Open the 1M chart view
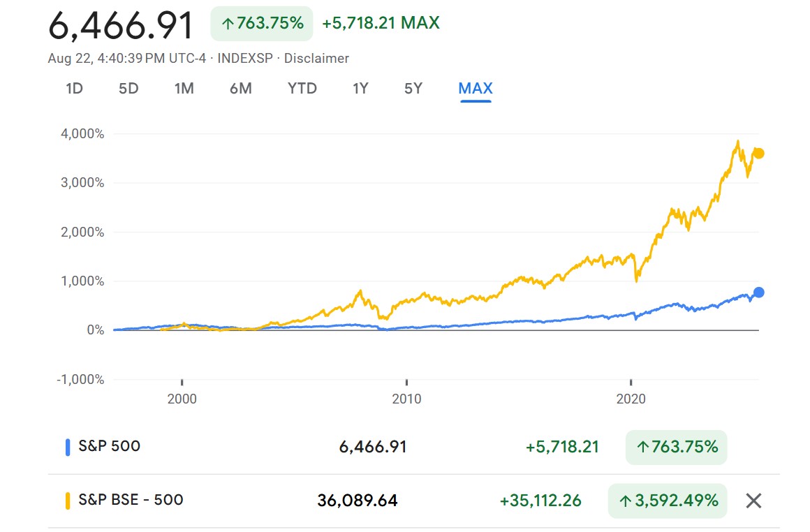Viewport: 810px width, 532px height. pyautogui.click(x=184, y=89)
